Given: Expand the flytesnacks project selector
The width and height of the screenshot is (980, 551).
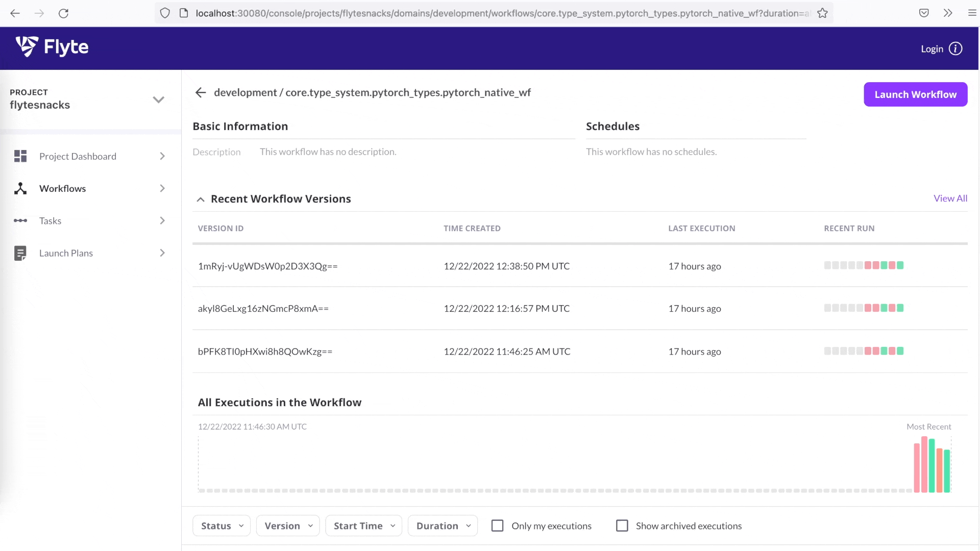Looking at the screenshot, I should coord(159,100).
